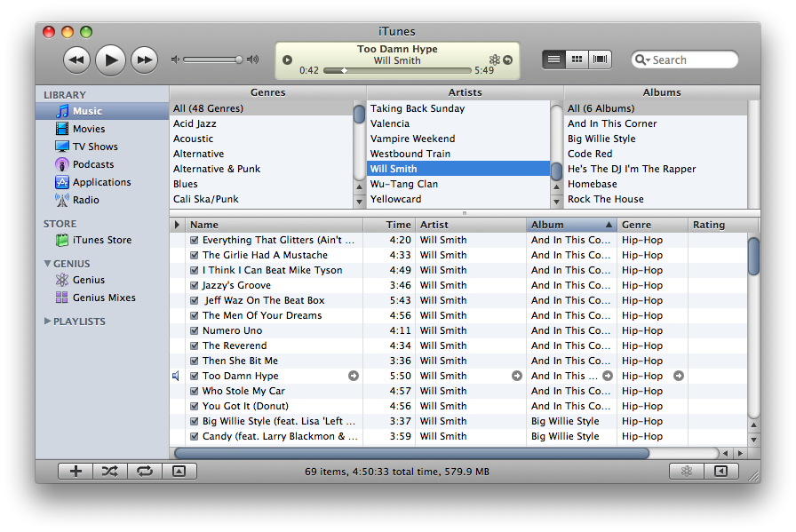Sort by Time column header

389,225
